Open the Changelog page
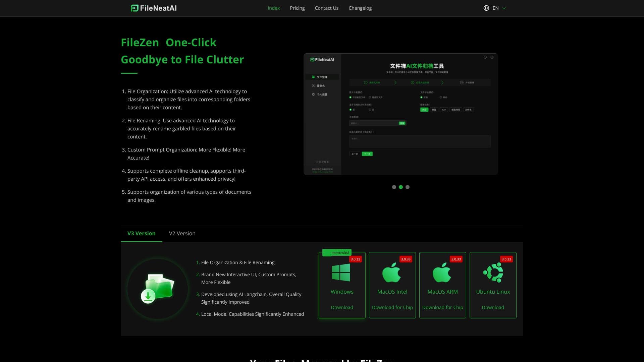 (x=360, y=8)
